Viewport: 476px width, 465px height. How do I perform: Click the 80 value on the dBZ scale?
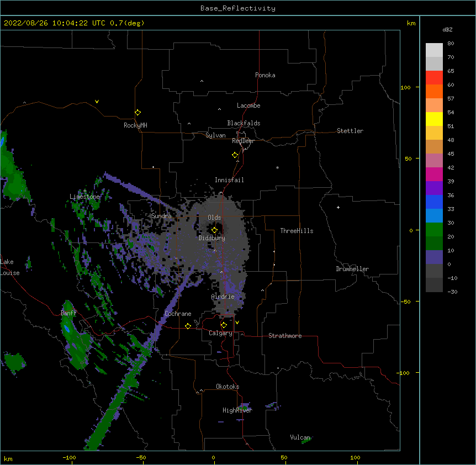451,44
